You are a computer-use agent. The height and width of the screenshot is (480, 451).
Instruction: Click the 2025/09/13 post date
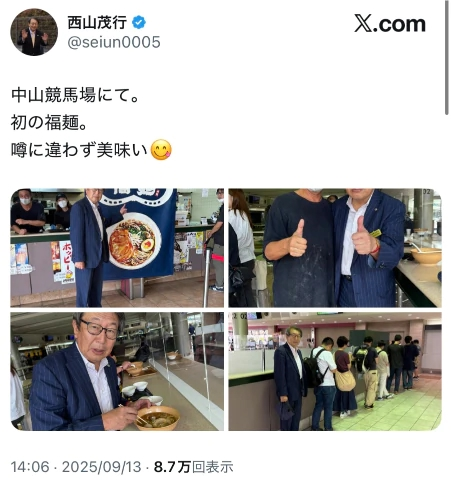point(101,467)
